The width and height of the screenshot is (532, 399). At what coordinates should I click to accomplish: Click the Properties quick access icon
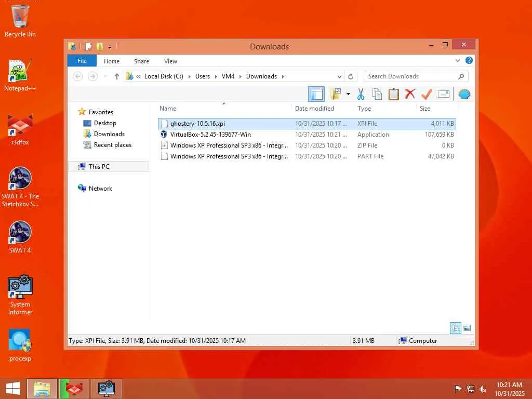(x=88, y=46)
